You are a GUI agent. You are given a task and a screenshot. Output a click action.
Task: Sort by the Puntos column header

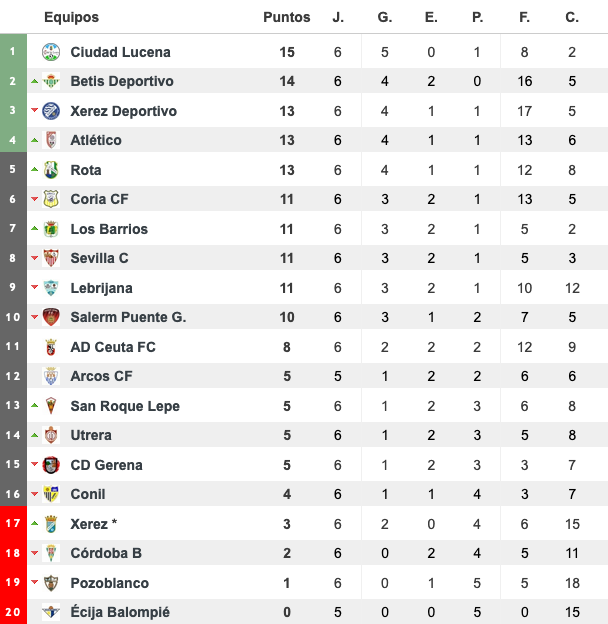point(286,17)
